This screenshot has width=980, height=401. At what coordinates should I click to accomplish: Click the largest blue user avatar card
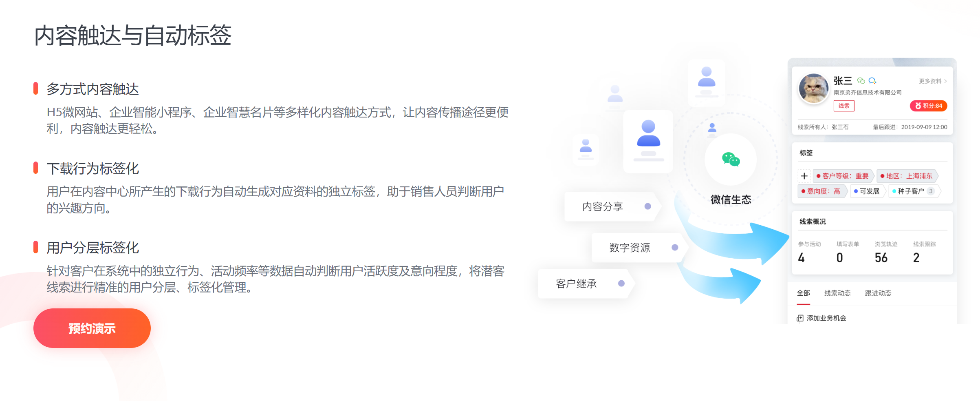tap(648, 141)
